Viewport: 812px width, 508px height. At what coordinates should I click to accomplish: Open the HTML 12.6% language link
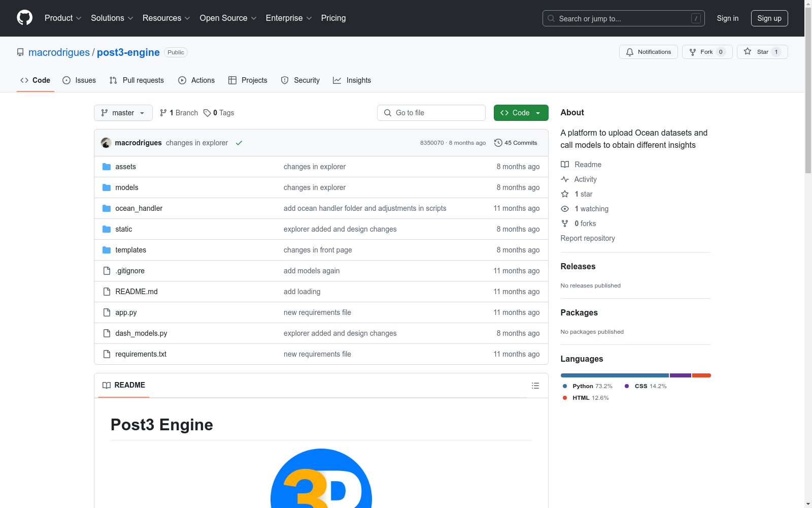click(586, 398)
